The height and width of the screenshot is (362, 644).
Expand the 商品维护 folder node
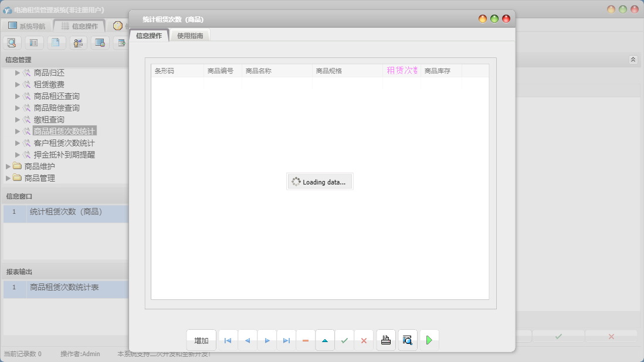tap(8, 166)
